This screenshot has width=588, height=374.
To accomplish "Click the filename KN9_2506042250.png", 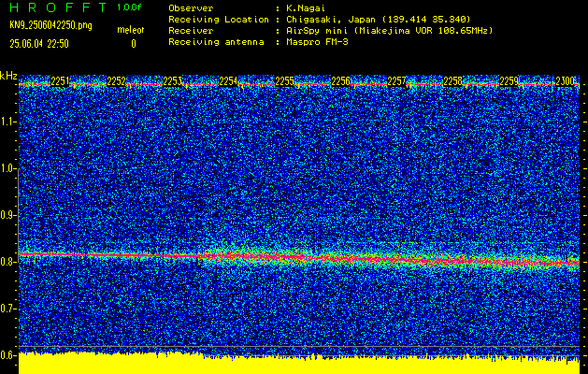I will coord(50,25).
